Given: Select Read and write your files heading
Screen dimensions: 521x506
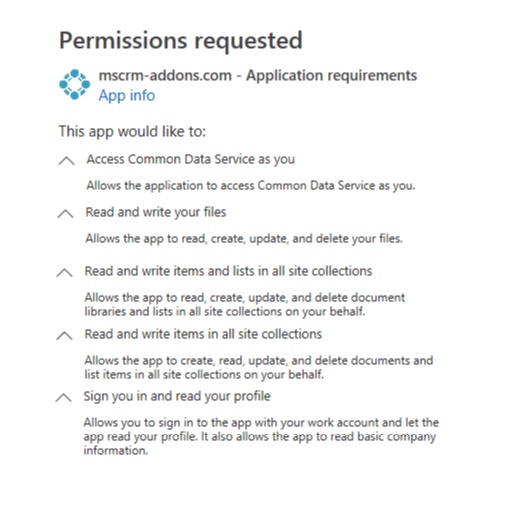Looking at the screenshot, I should click(x=156, y=212).
